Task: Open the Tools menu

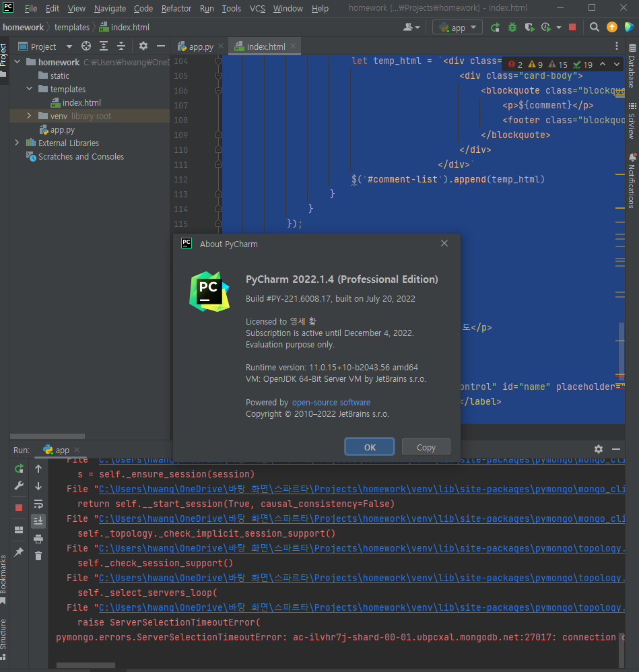Action: [232, 9]
